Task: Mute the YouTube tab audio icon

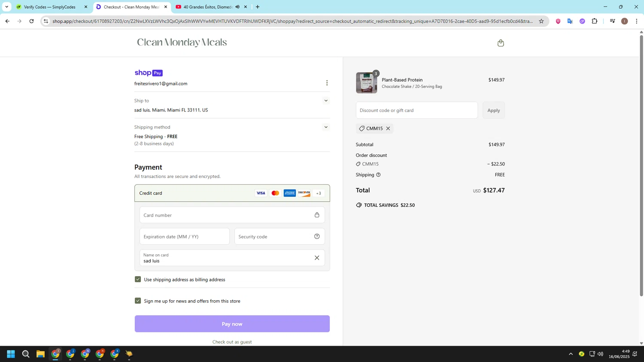Action: click(237, 7)
